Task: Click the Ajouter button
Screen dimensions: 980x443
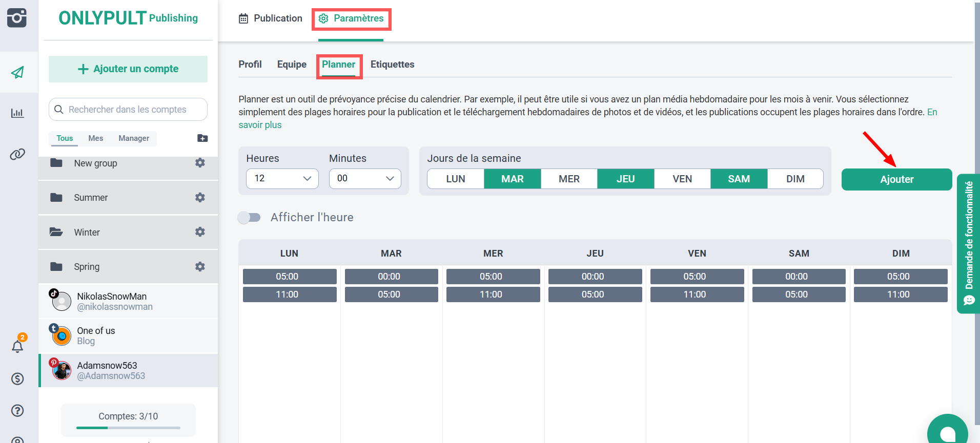Action: (896, 179)
